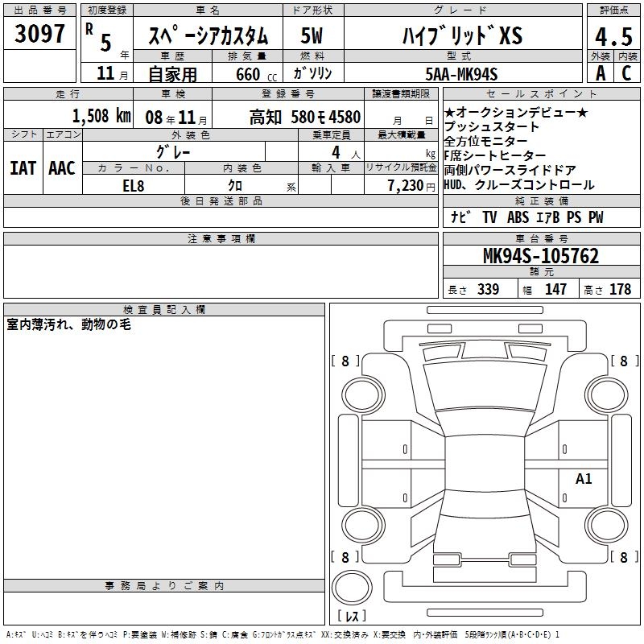Screen dimensions: 644x644
Task: Click inspection expiry 08年11月
Action: pos(176,118)
